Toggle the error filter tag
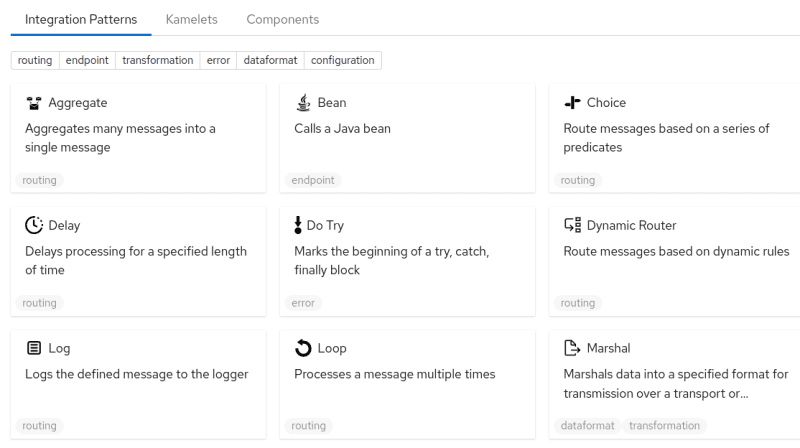Image resolution: width=800 pixels, height=448 pixels. 218,60
